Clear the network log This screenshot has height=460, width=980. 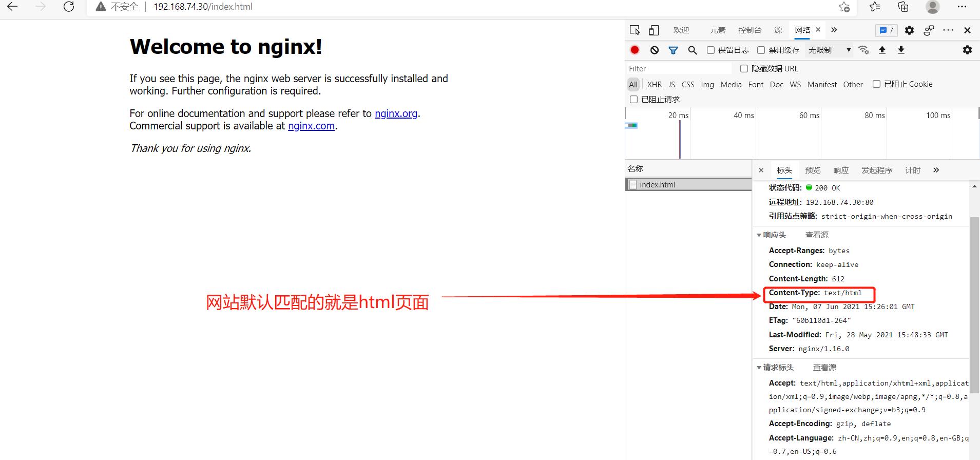pyautogui.click(x=654, y=50)
